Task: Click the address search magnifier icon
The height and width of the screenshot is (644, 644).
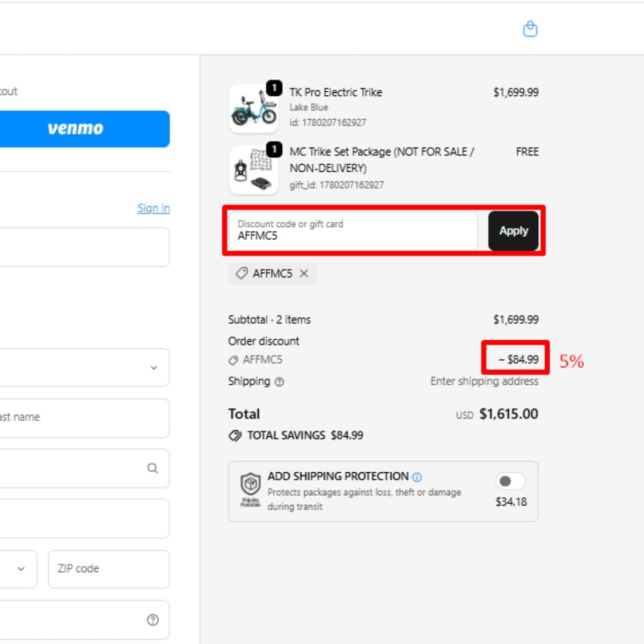Action: tap(152, 469)
